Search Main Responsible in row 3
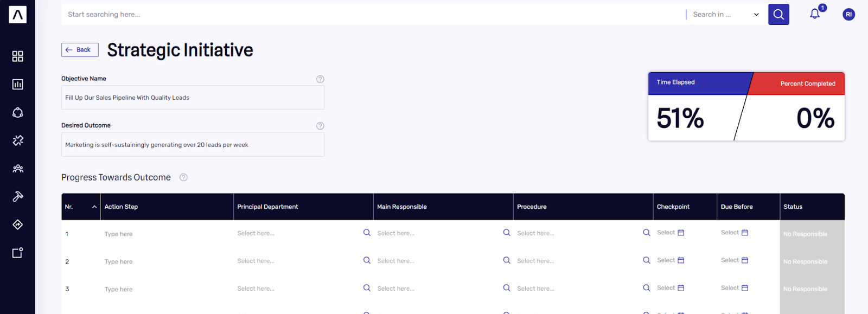The width and height of the screenshot is (868, 314). click(x=507, y=288)
